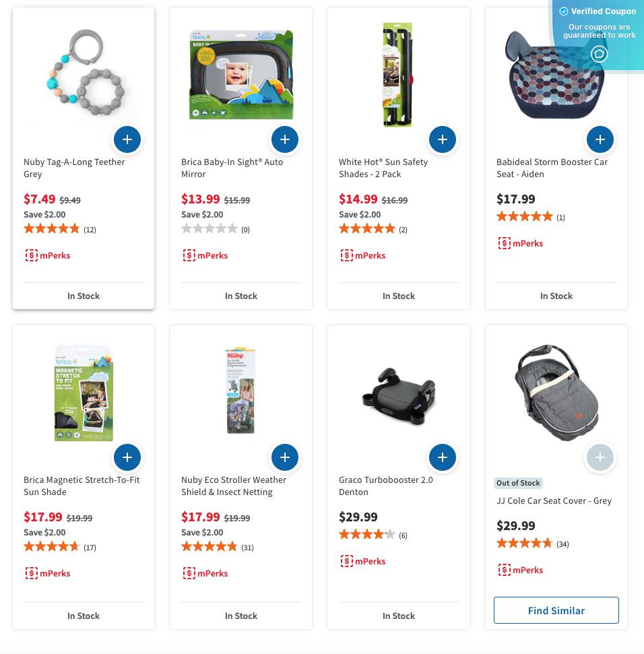Viewport: 644px width, 654px height.
Task: Click mPerks coupon icon under Nuby Teether
Action: click(x=32, y=255)
